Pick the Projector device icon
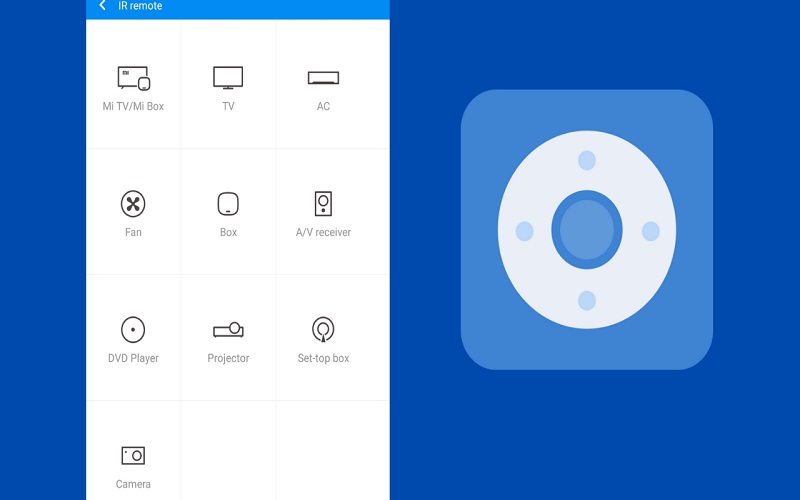 tap(228, 330)
